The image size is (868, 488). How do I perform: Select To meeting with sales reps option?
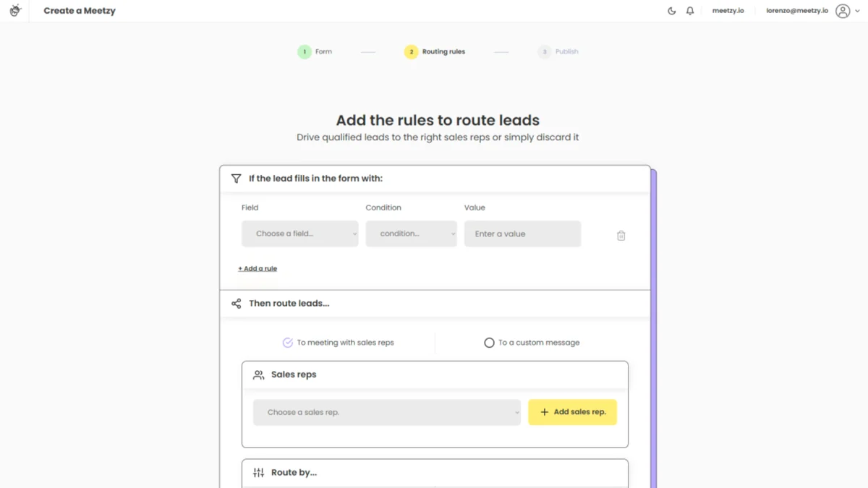pyautogui.click(x=339, y=343)
